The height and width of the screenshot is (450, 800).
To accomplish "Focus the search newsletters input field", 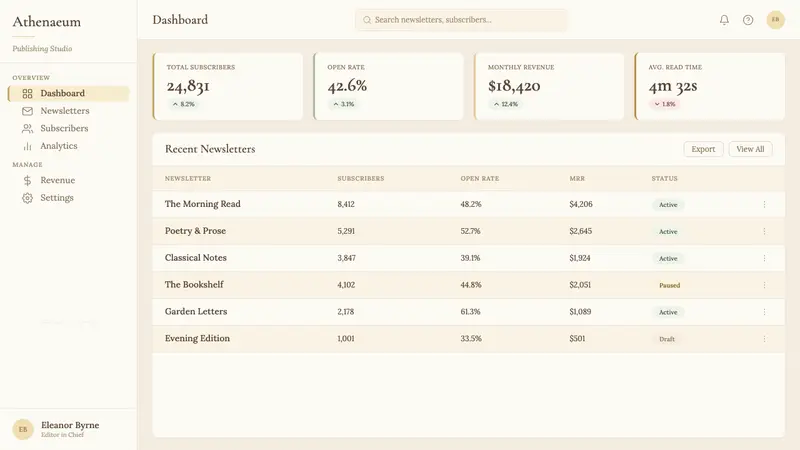I will pos(461,20).
